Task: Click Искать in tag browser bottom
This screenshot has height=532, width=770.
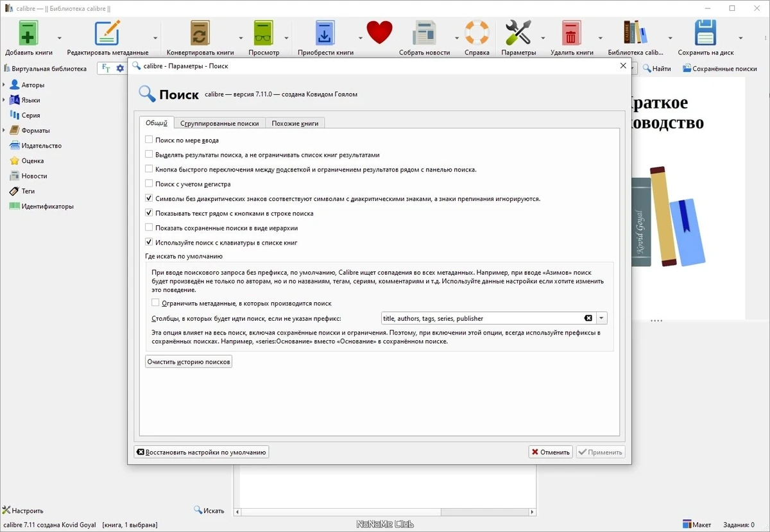Action: pyautogui.click(x=210, y=511)
